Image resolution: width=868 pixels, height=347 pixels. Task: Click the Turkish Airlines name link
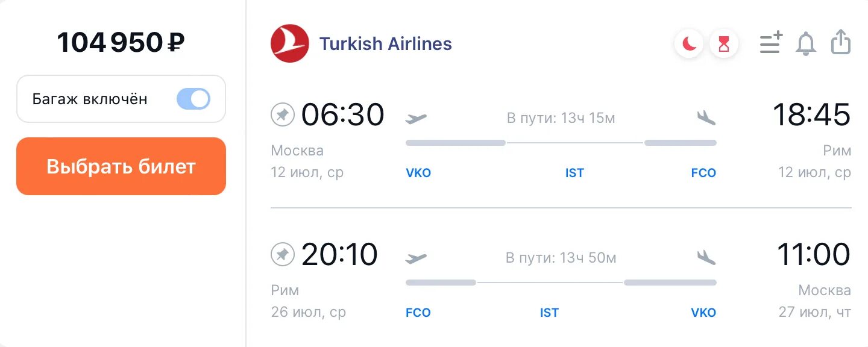coord(385,44)
